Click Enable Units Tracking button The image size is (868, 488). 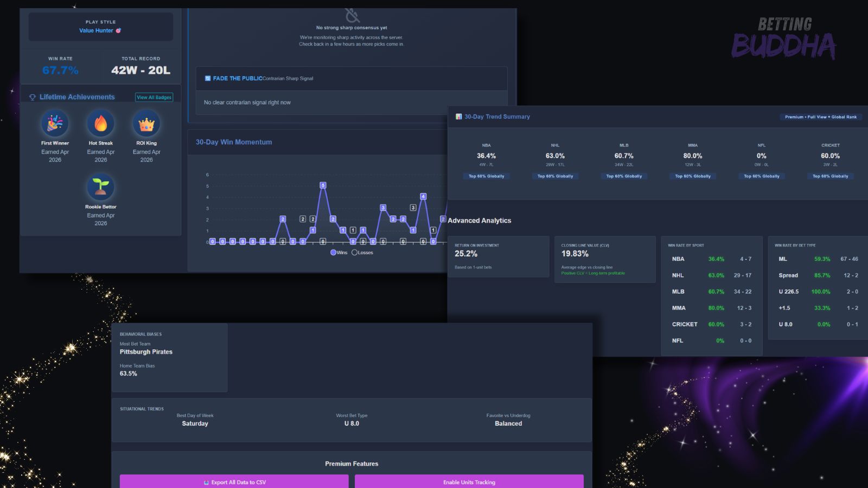[469, 481]
